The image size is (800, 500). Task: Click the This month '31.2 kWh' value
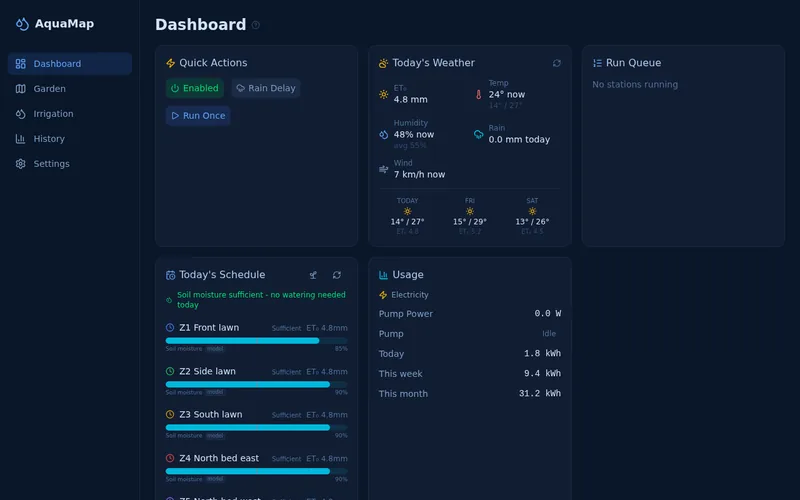[540, 393]
